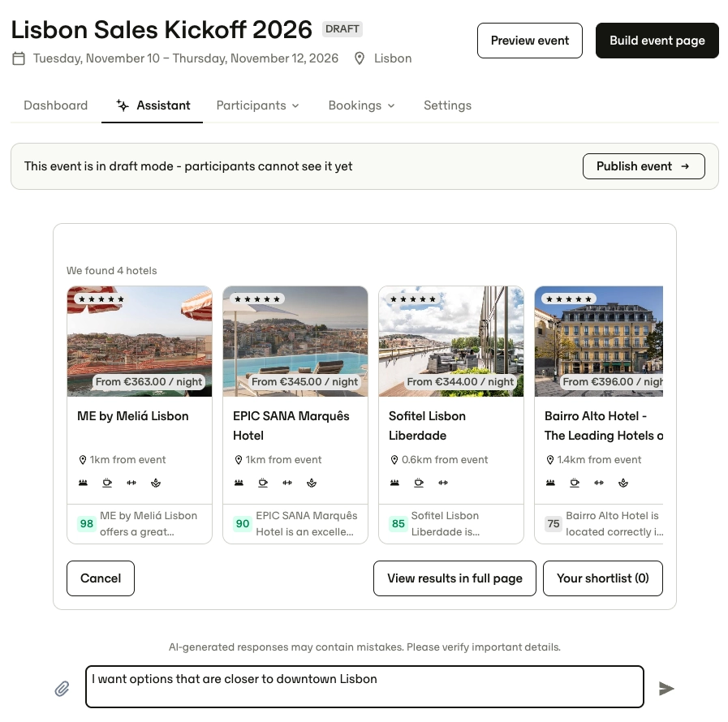728x722 pixels.
Task: Switch to the Settings tab
Action: tap(447, 105)
